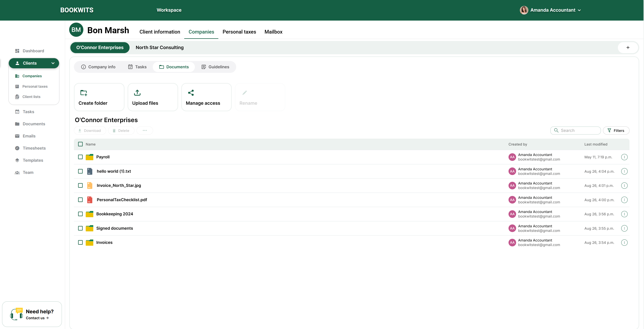
Task: Add a new company with the plus icon
Action: (628, 47)
